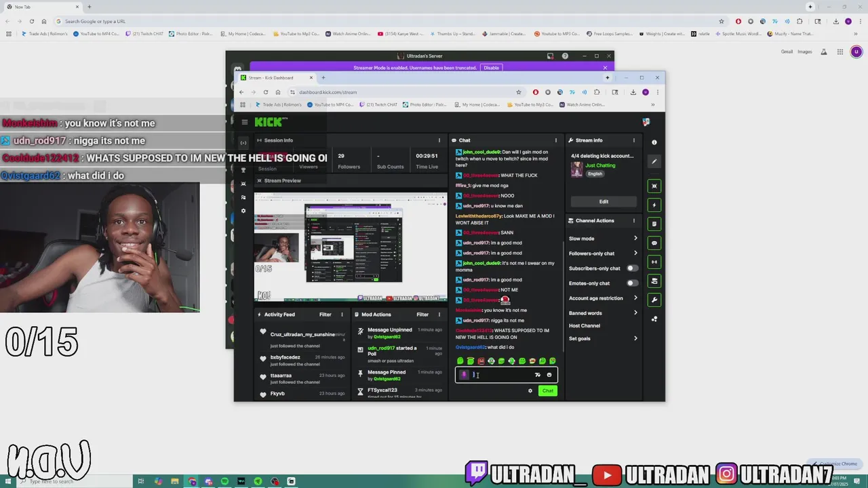Click the wrench icon in right sidebar
Screen dimensions: 868x488
654,300
